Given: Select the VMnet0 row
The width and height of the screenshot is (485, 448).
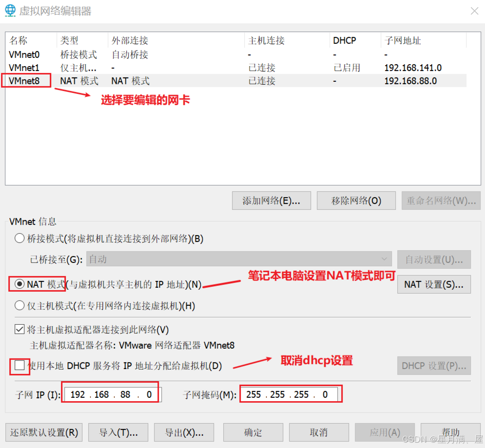Looking at the screenshot, I should click(236, 55).
